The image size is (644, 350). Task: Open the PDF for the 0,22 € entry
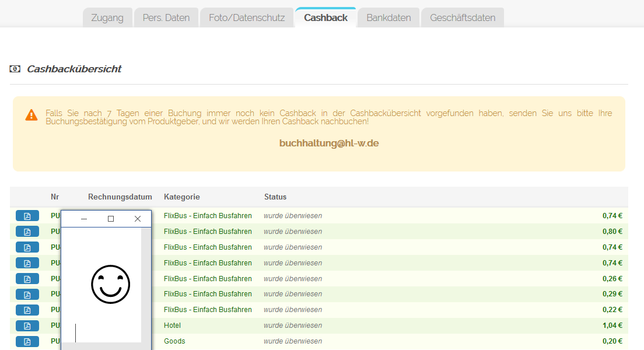27,310
